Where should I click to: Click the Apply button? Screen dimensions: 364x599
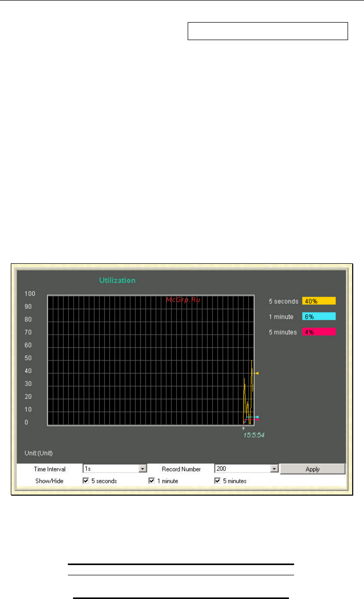312,469
